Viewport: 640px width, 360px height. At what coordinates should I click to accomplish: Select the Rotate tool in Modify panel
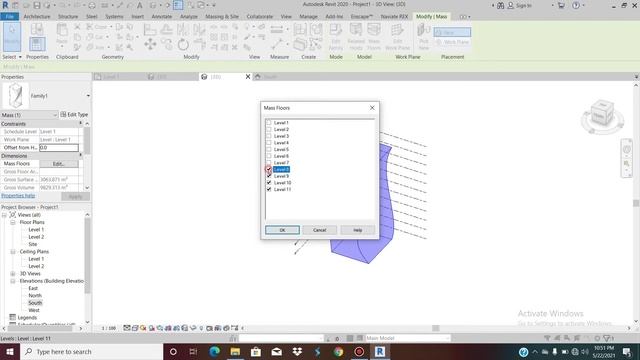pos(183,44)
